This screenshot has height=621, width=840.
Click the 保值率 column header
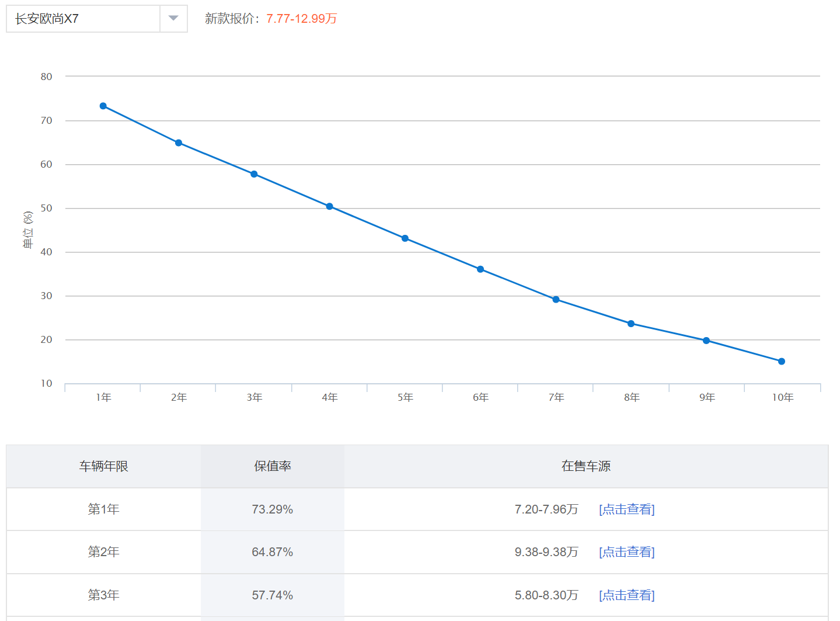point(273,466)
